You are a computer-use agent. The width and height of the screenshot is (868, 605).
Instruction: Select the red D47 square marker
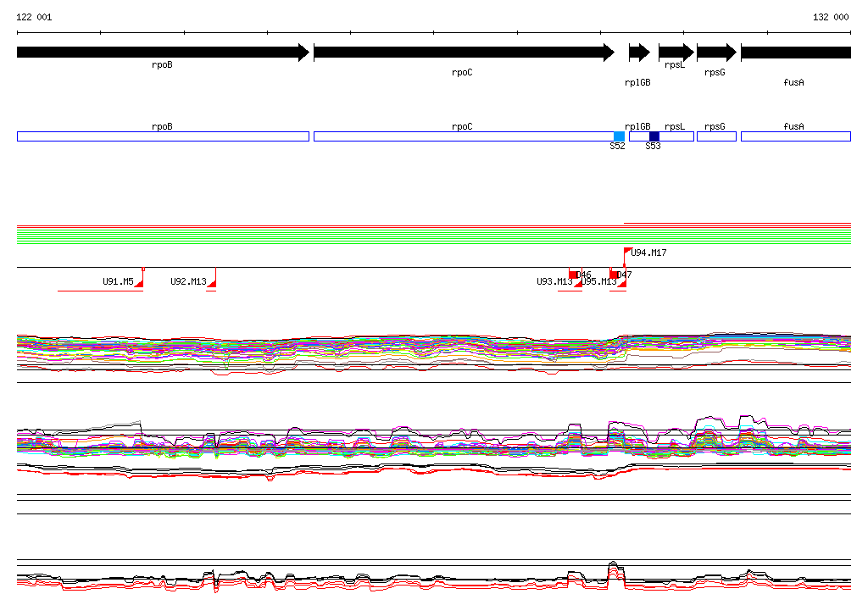pyautogui.click(x=614, y=275)
